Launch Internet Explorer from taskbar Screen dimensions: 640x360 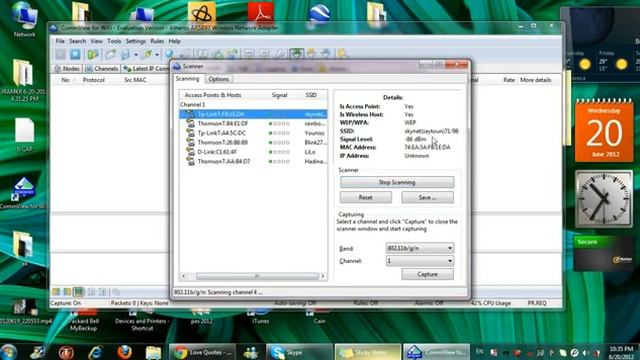(95, 352)
